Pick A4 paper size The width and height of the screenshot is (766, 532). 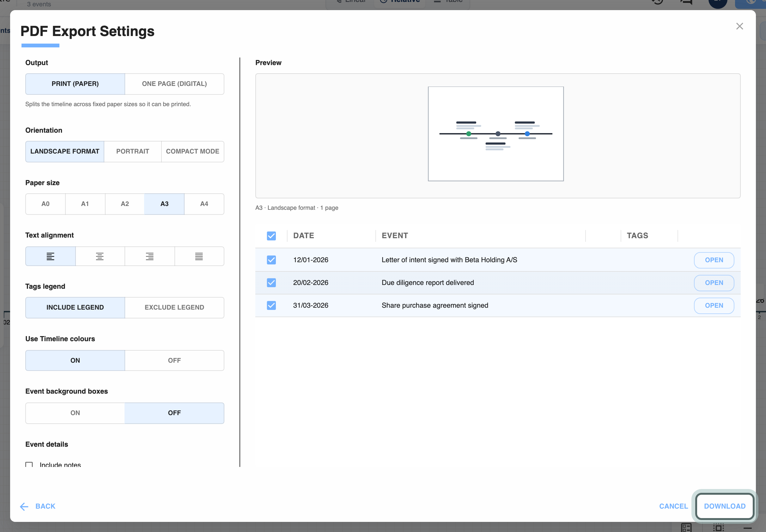[x=204, y=204]
